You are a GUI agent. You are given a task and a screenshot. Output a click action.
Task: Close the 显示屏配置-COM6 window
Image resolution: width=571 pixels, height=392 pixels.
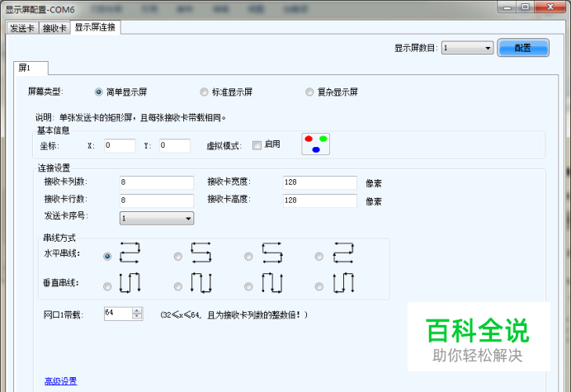point(550,7)
